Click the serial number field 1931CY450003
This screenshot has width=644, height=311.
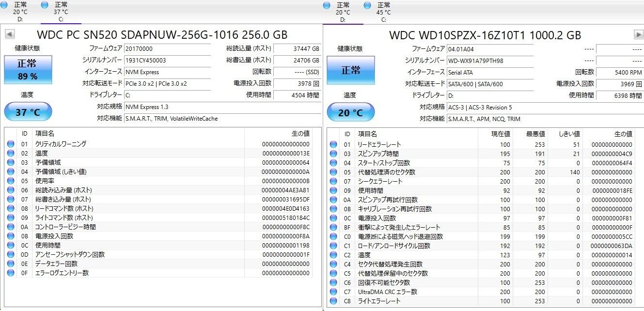[167, 61]
